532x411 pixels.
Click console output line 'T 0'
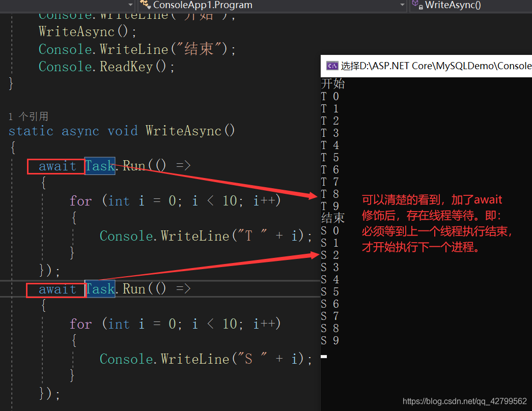pyautogui.click(x=330, y=96)
